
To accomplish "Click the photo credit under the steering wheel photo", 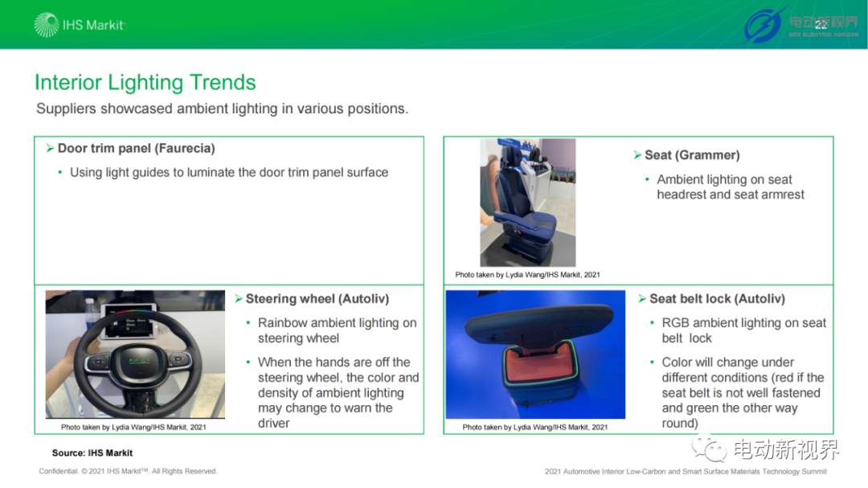I will (133, 427).
